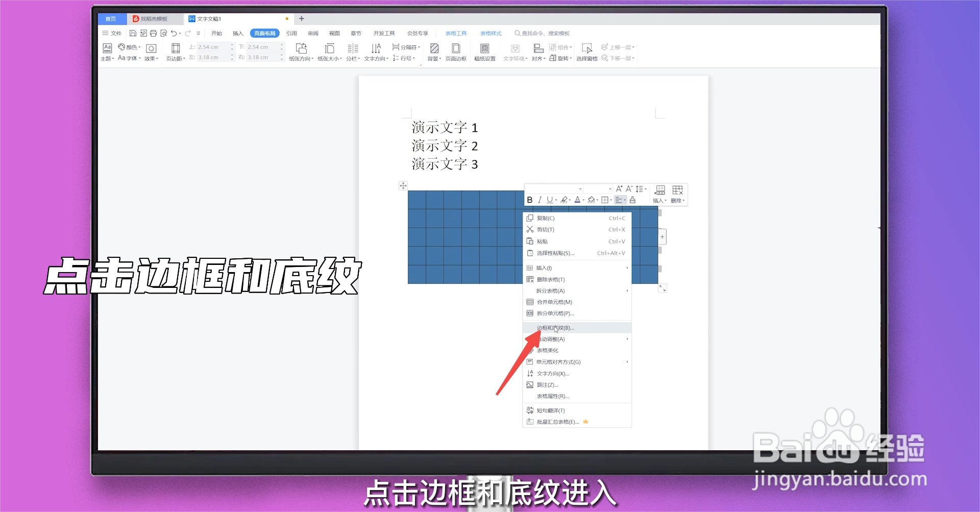The width and height of the screenshot is (980, 512).
Task: Toggle underline in floating toolbar
Action: 549,200
